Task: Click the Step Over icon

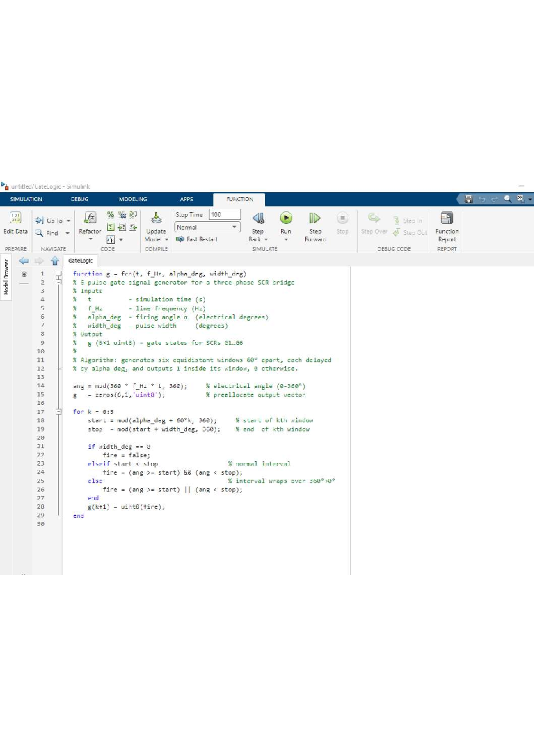Action: coord(374,218)
